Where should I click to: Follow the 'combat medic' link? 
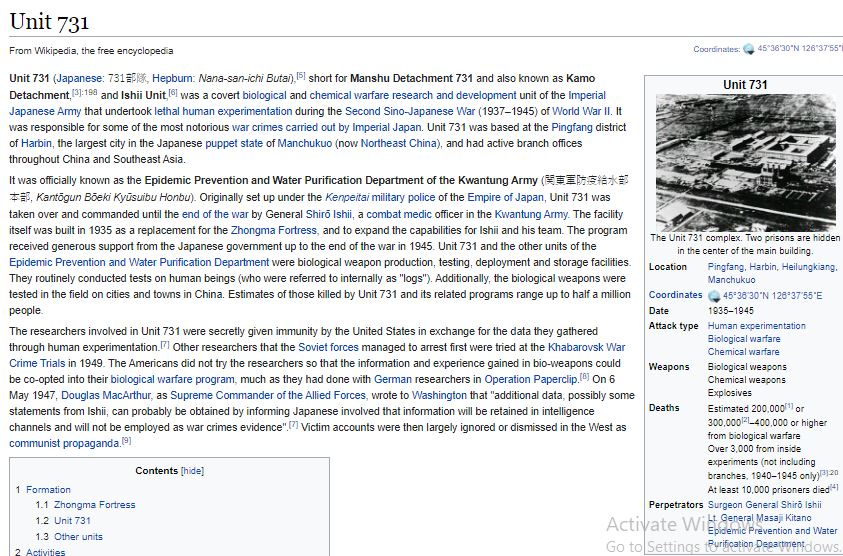click(399, 214)
